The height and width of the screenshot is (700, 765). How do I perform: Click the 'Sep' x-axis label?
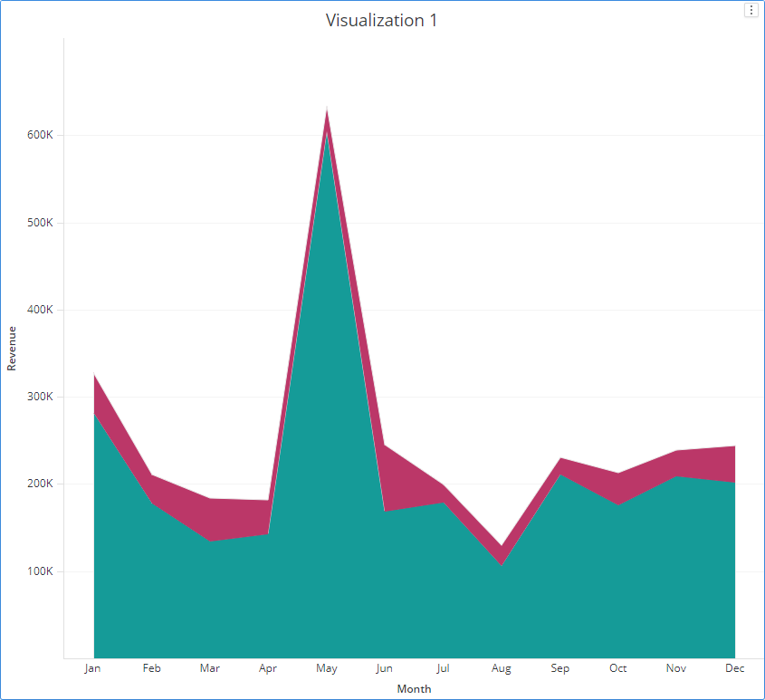click(x=559, y=668)
